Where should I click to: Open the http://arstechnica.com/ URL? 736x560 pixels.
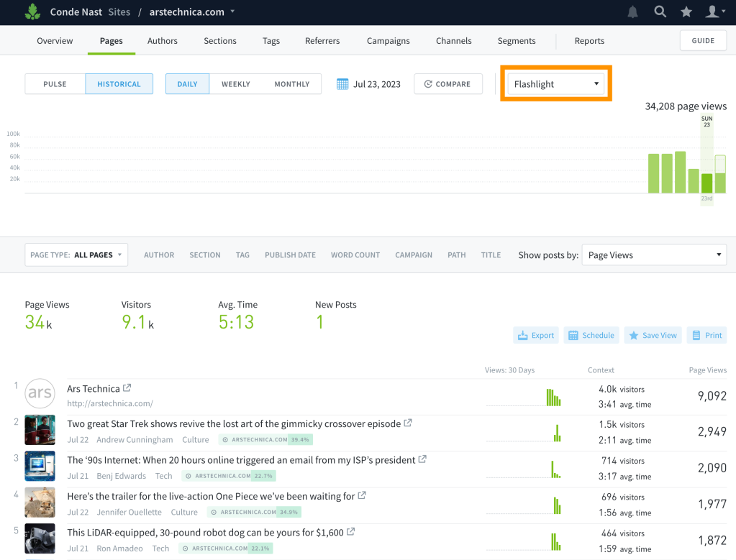[110, 403]
